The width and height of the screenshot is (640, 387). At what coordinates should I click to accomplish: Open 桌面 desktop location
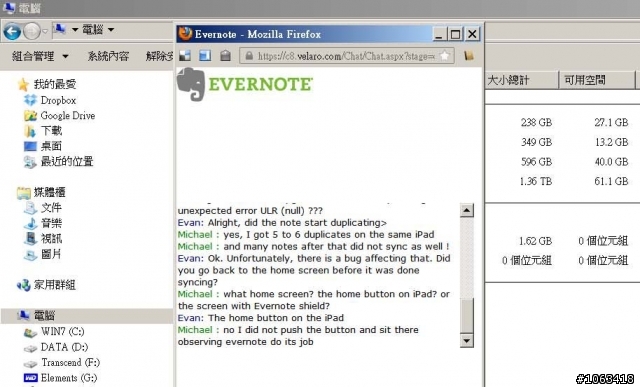(51, 146)
